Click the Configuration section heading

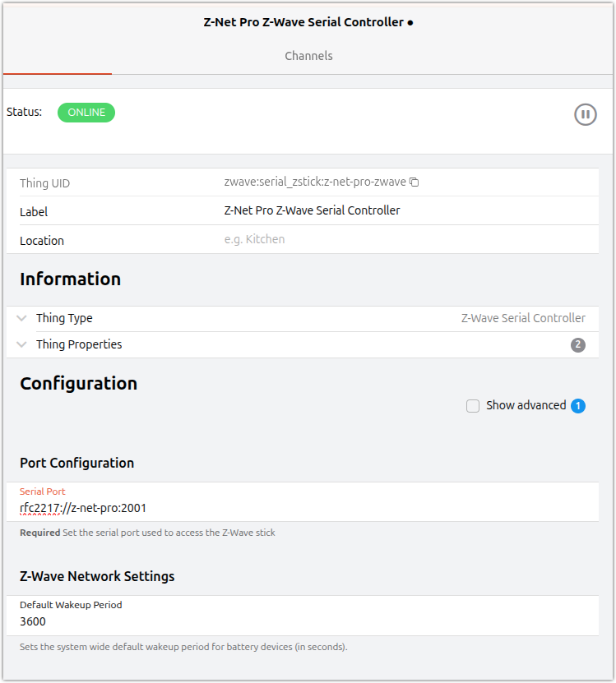(x=78, y=383)
